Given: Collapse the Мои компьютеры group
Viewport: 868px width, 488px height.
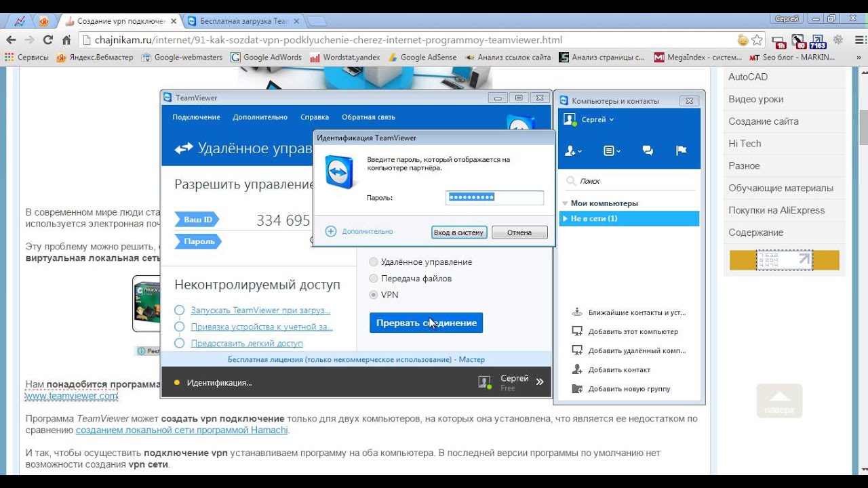Looking at the screenshot, I should click(565, 203).
